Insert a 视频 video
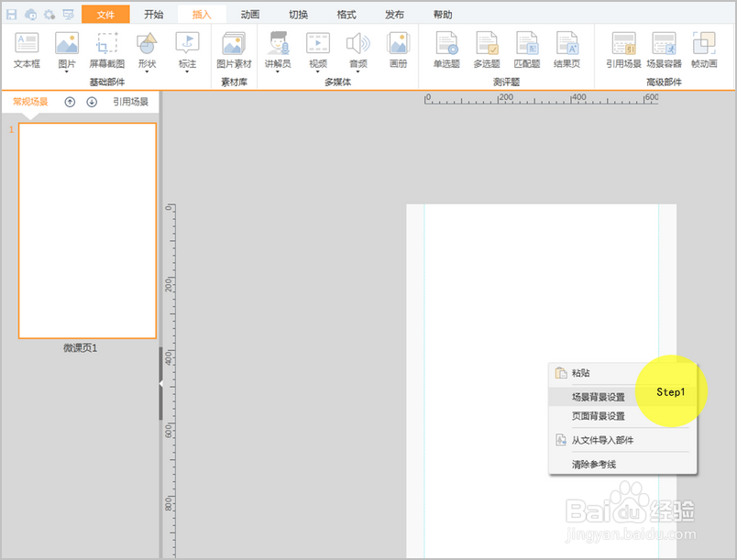The height and width of the screenshot is (560, 737). click(x=318, y=50)
